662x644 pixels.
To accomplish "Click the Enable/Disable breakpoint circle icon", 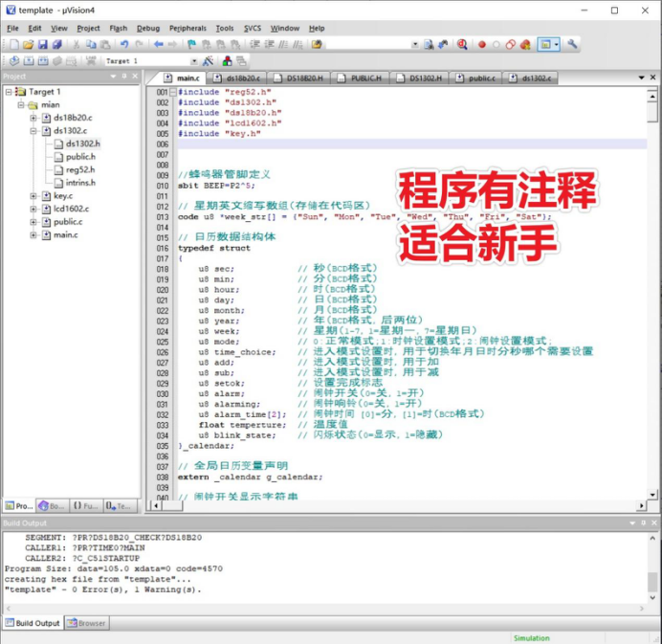I will point(496,44).
